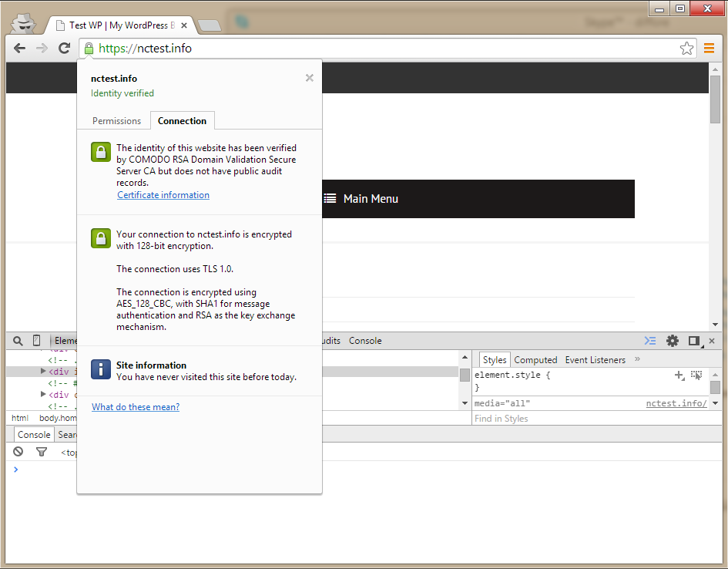Click the green padlock in address bar
The width and height of the screenshot is (728, 569).
tap(89, 49)
